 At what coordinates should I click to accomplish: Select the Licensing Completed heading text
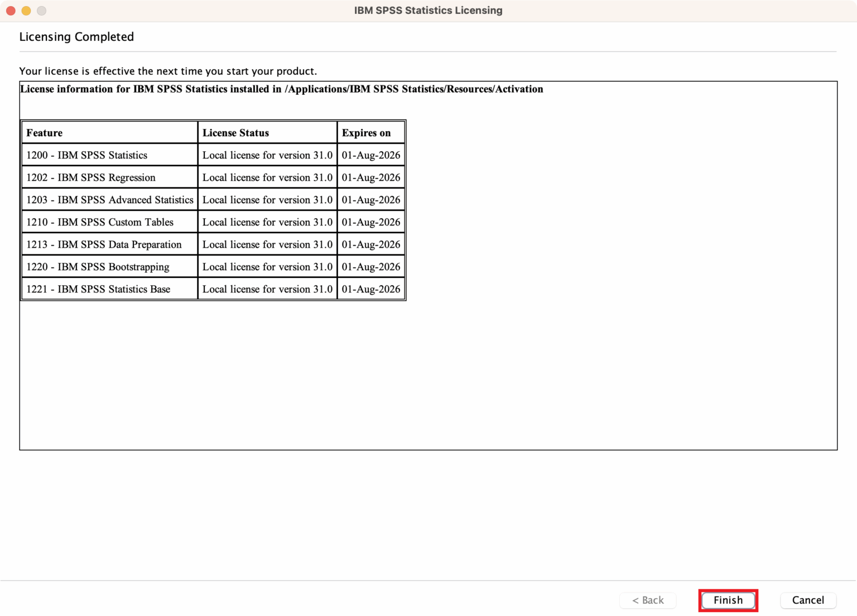pos(76,37)
